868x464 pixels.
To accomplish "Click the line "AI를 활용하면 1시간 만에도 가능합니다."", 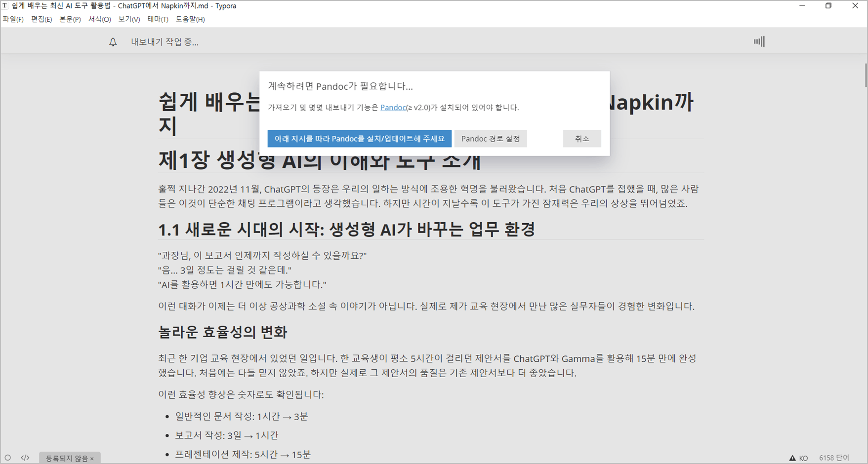I will (x=242, y=284).
